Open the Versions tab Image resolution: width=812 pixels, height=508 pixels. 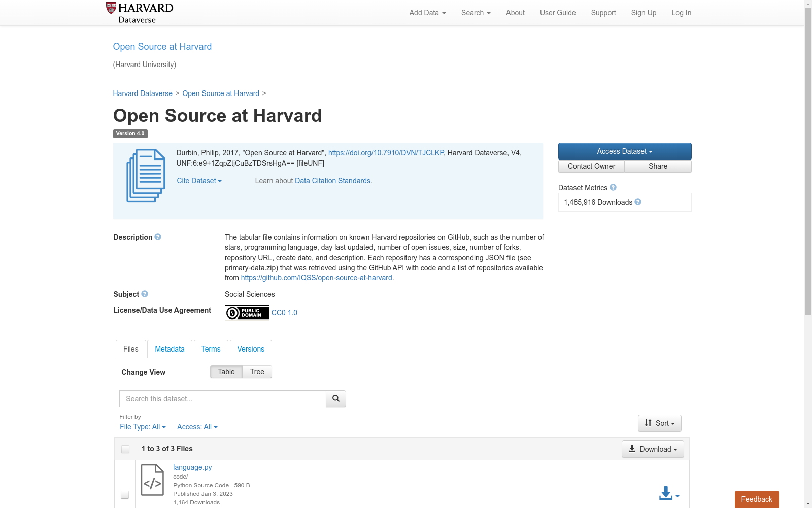click(x=251, y=349)
